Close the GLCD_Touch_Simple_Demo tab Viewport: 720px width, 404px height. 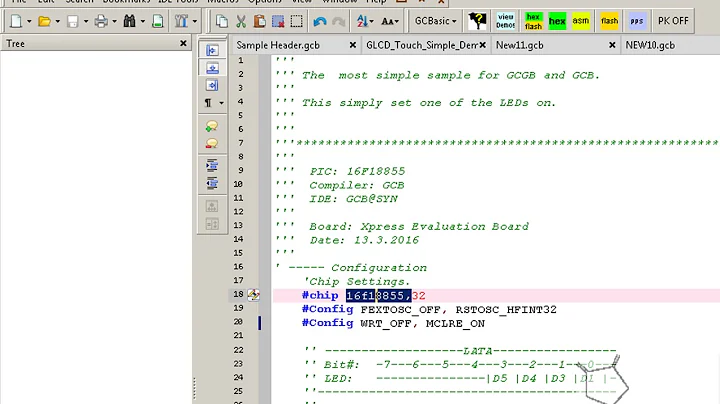[x=483, y=45]
